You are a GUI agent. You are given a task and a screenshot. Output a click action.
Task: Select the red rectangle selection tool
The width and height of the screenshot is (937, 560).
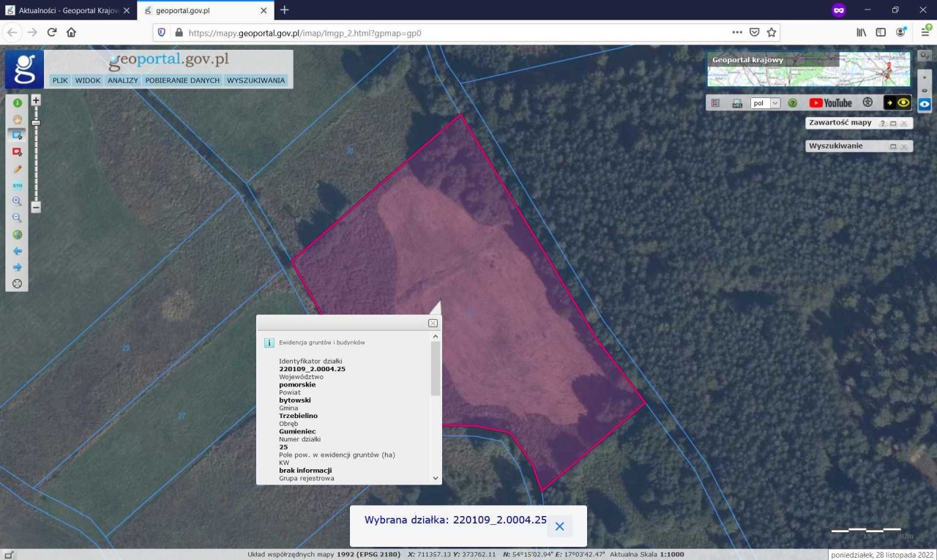18,152
